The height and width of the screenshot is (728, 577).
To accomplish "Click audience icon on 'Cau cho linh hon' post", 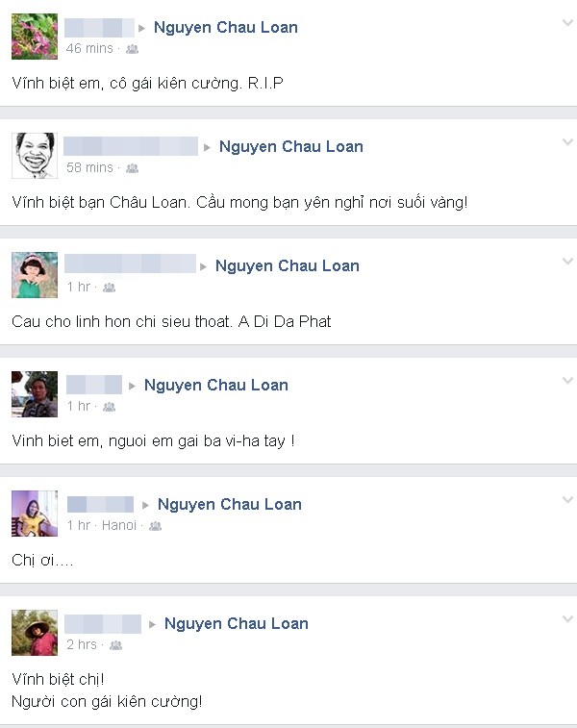I will coord(109,288).
